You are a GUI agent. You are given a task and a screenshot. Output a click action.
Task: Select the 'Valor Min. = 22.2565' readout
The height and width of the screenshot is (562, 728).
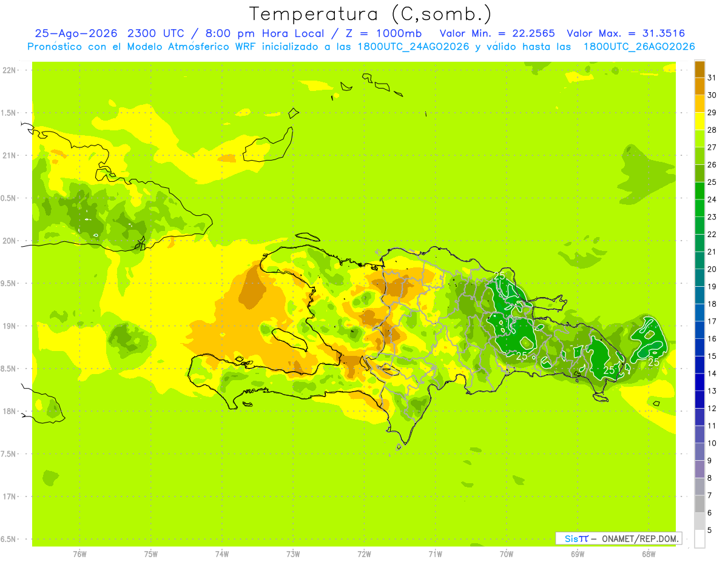tap(497, 33)
